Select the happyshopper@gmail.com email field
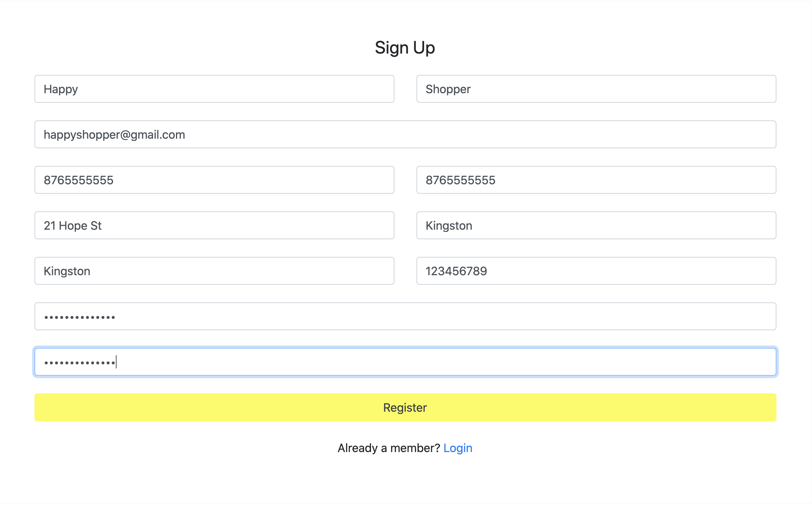This screenshot has width=812, height=506. point(405,134)
